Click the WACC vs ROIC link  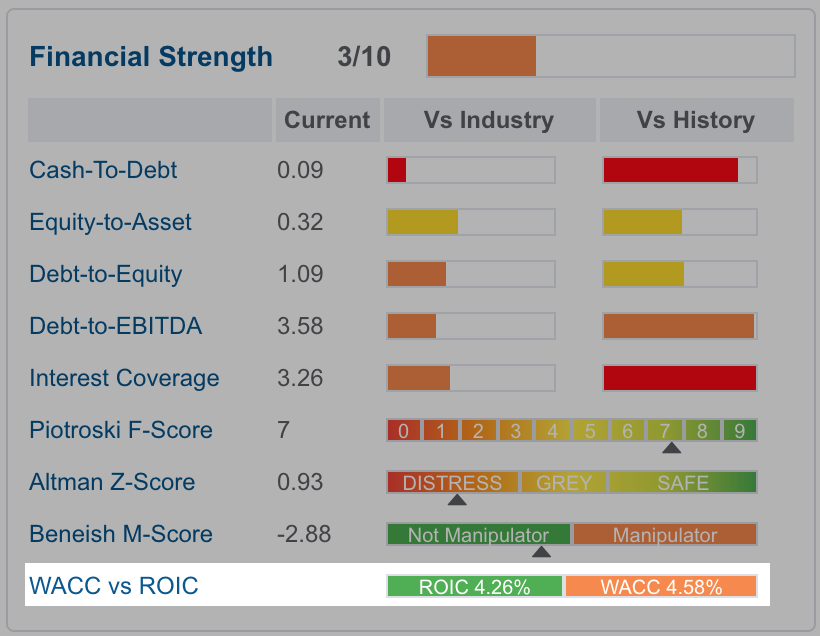click(x=114, y=586)
